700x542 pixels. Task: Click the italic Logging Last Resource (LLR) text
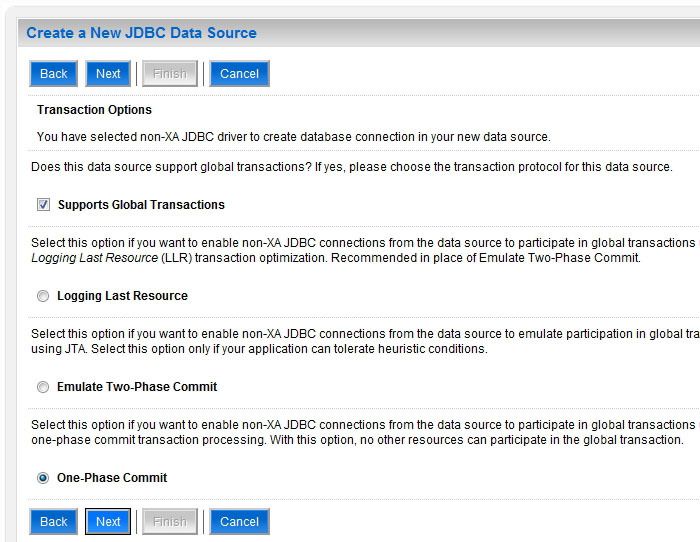click(x=112, y=258)
